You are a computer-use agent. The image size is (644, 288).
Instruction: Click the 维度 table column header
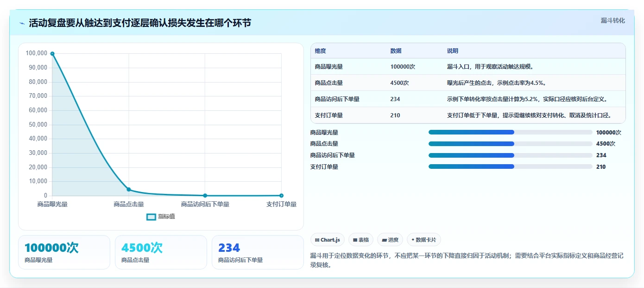[320, 51]
